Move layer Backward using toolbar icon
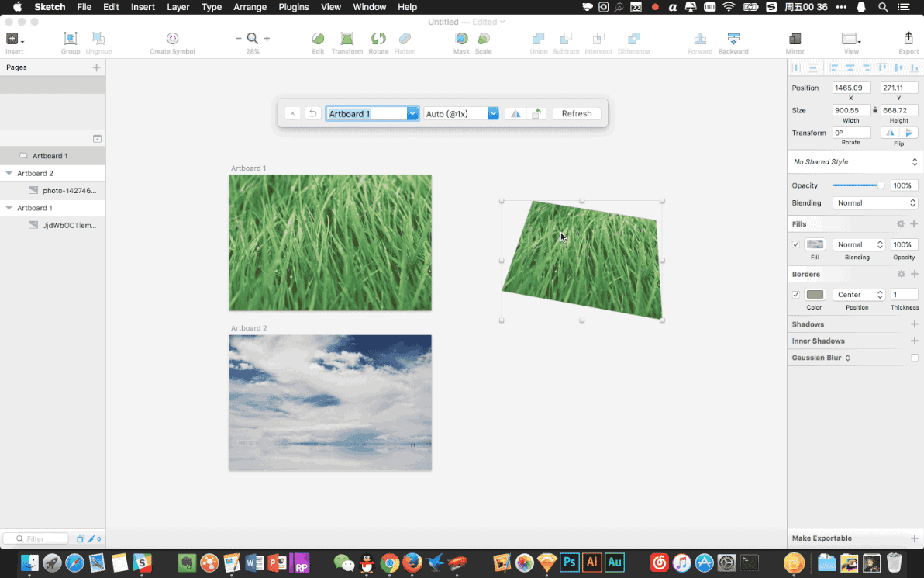924x578 pixels. click(733, 39)
